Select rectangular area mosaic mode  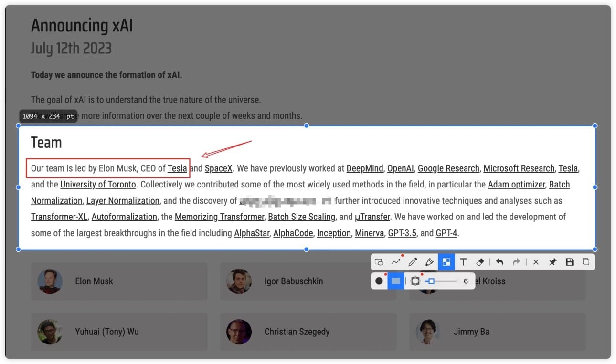coord(396,281)
